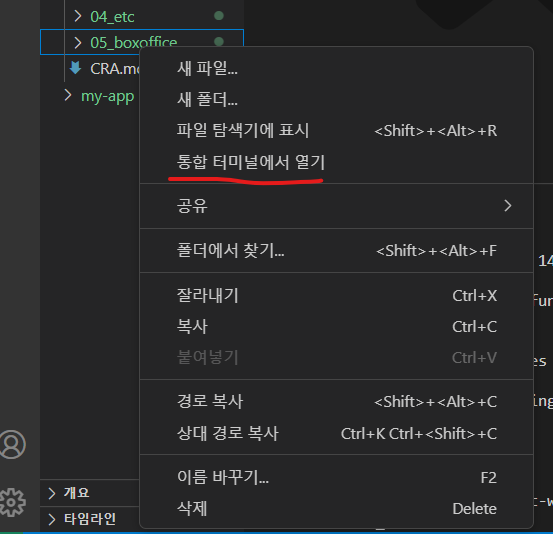Select 파일 탐색기에 표시 menu entry
The image size is (553, 534).
point(336,131)
